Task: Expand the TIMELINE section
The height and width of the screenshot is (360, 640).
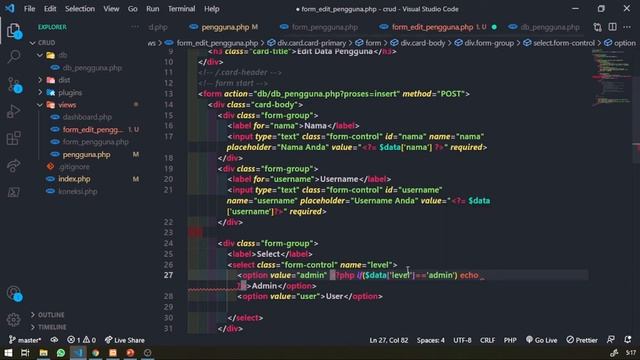Action: tap(48, 327)
